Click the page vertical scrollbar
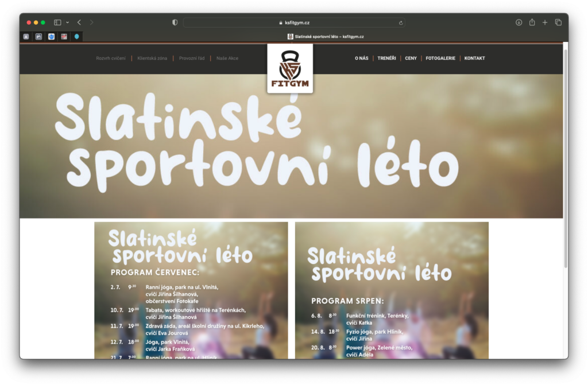588x385 pixels. tap(566, 157)
